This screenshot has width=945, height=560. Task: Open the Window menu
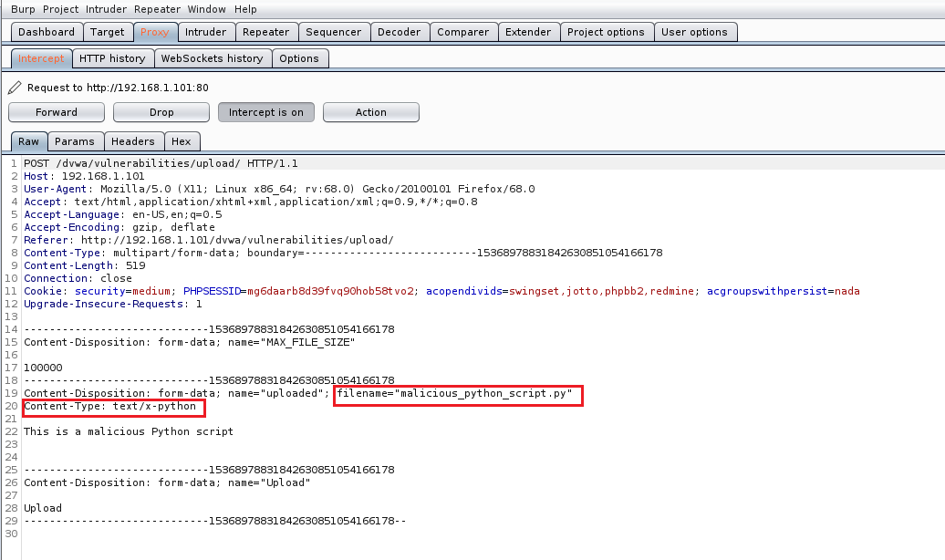[x=207, y=9]
